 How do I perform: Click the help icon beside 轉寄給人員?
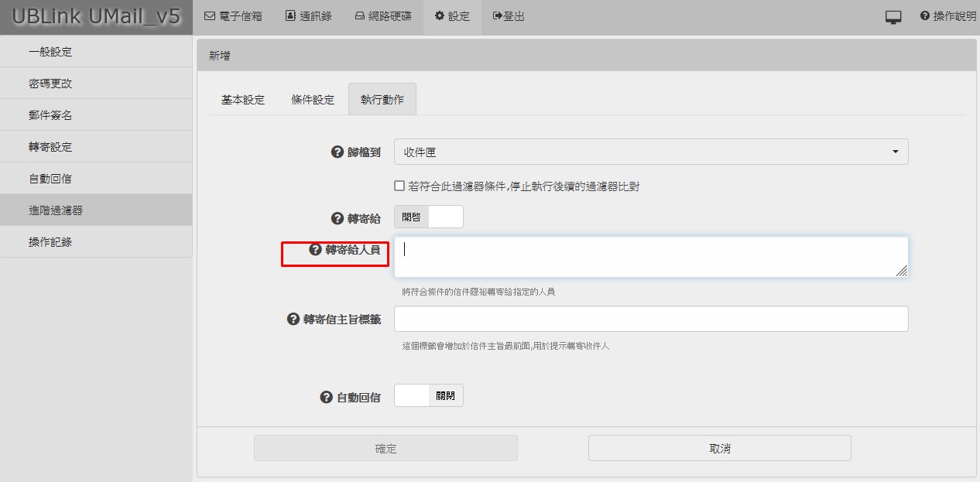[315, 249]
